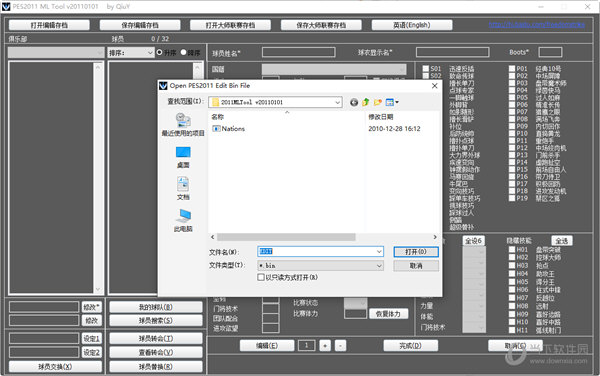600x376 pixels.
Task: Click the PES2011 ML Tool title bar icon
Action: 6,7
